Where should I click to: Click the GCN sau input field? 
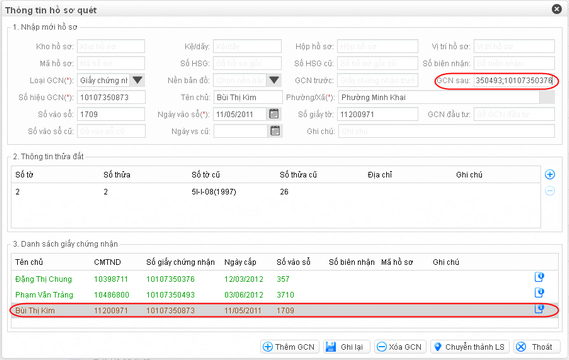[x=514, y=80]
